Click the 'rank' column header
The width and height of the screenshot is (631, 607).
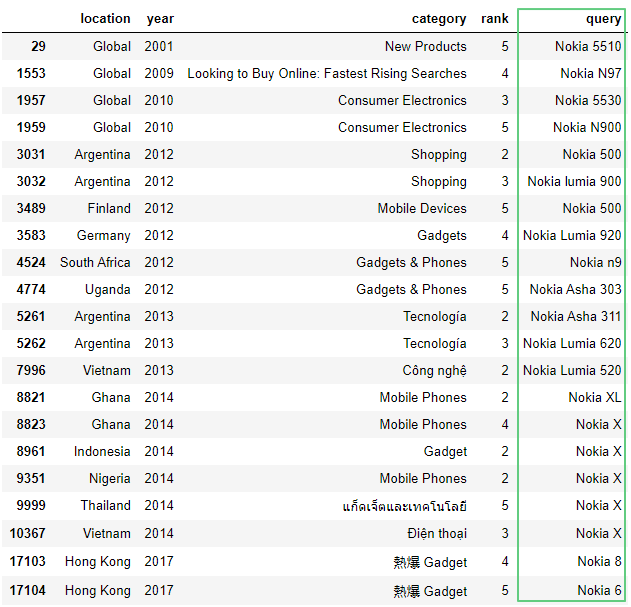[x=495, y=19]
